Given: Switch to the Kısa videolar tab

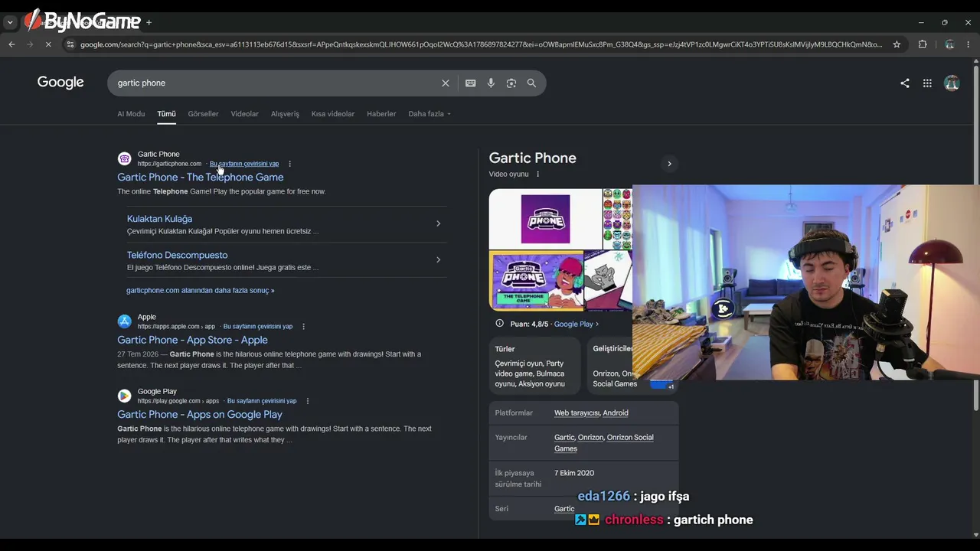Looking at the screenshot, I should pos(333,114).
